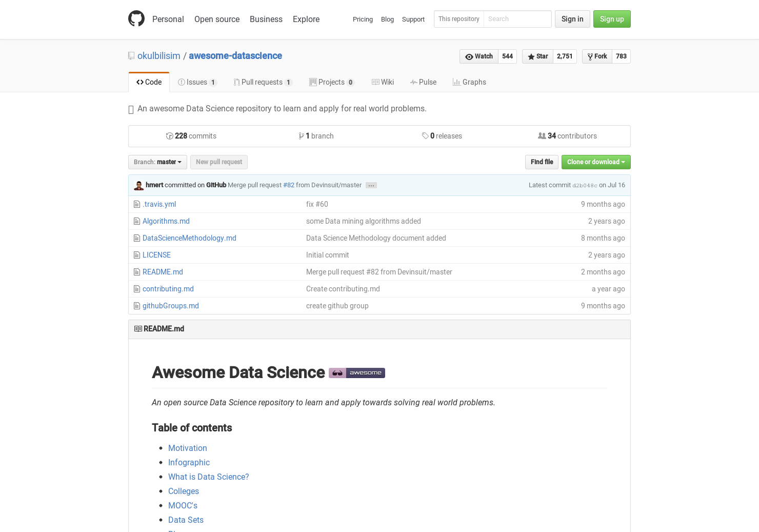Click the branch icon next to '1 branch'
Screen dimensions: 759x532
coord(302,135)
